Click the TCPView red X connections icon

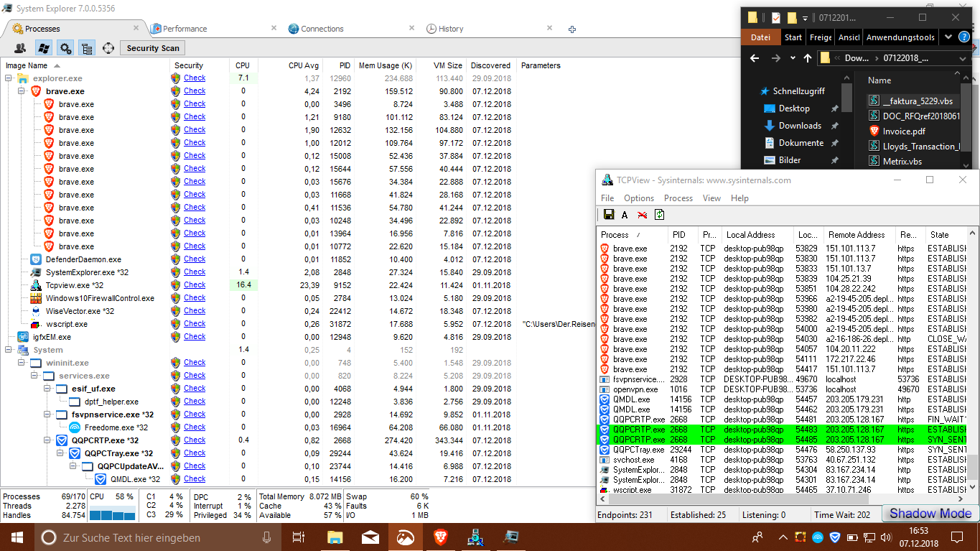tap(643, 215)
